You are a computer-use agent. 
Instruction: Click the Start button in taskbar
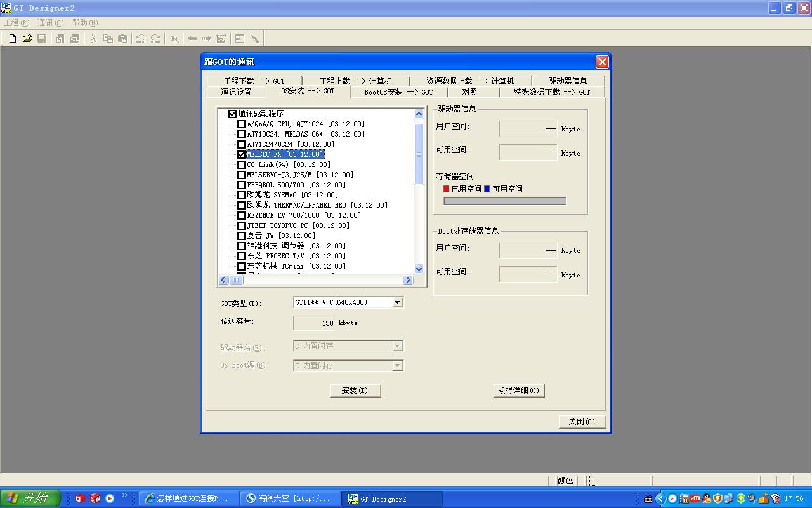30,498
